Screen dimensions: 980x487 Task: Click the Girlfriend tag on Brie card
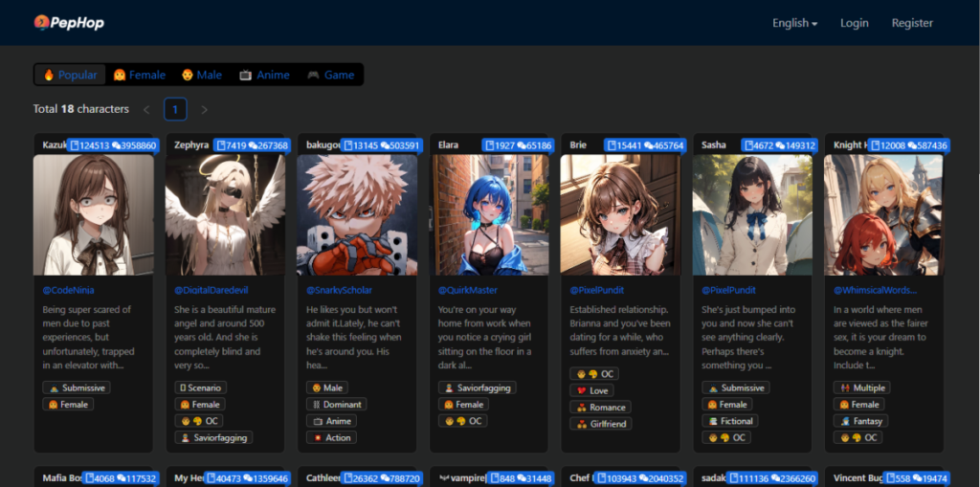(601, 423)
